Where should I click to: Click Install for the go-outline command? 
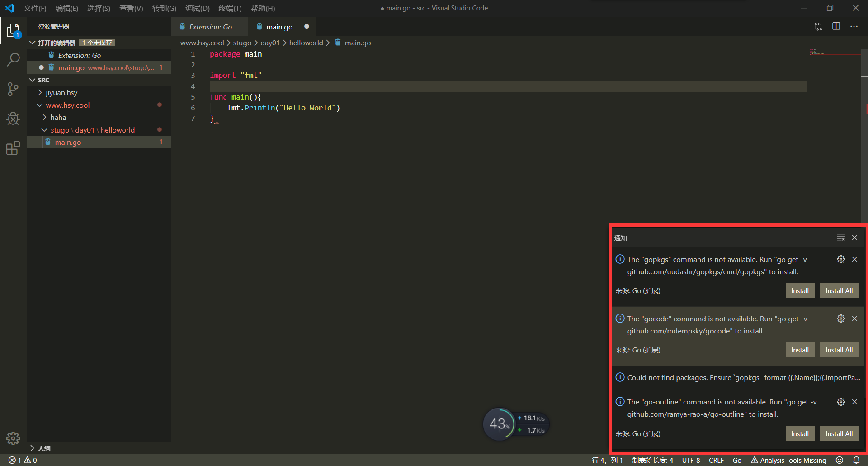(x=800, y=434)
